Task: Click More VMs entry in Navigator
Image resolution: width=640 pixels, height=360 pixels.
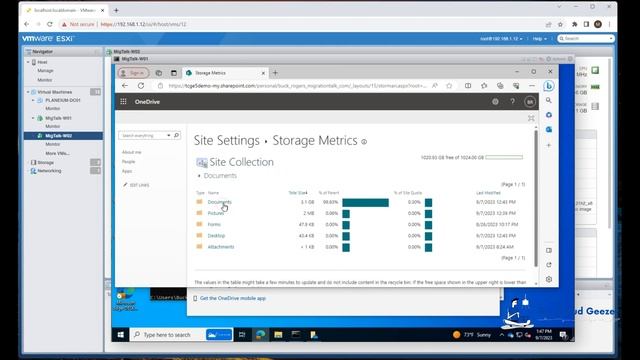Action: (57, 153)
